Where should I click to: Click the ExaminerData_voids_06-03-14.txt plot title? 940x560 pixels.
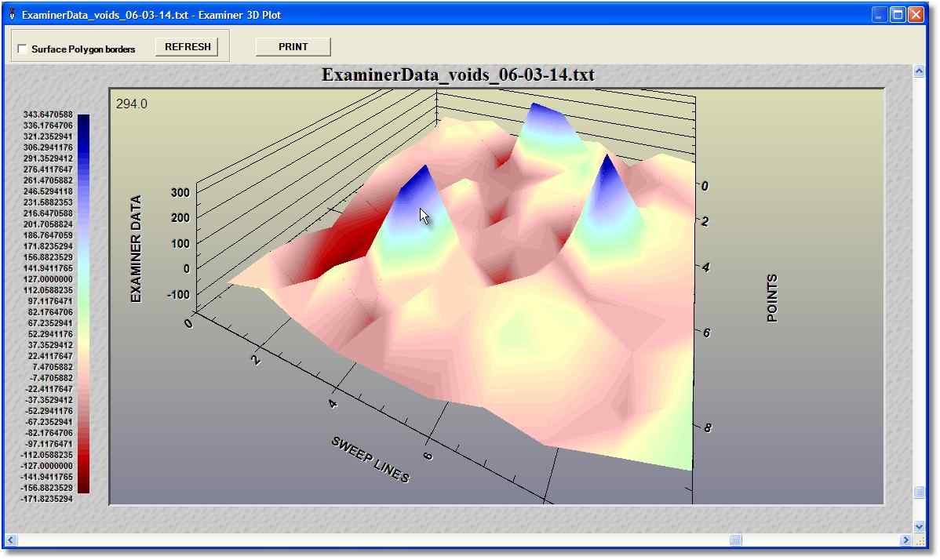[x=458, y=75]
